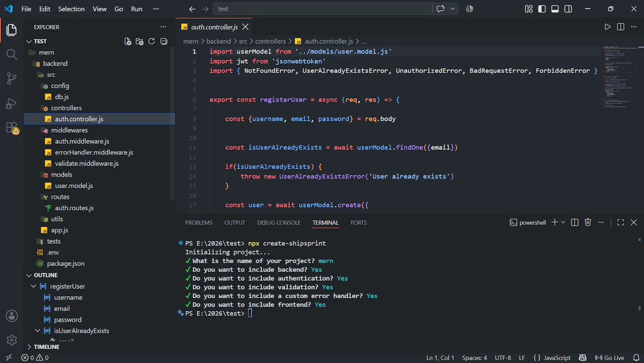Screen dimensions: 644x363
Task: Toggle the bottom panel visibility
Action: 555,9
